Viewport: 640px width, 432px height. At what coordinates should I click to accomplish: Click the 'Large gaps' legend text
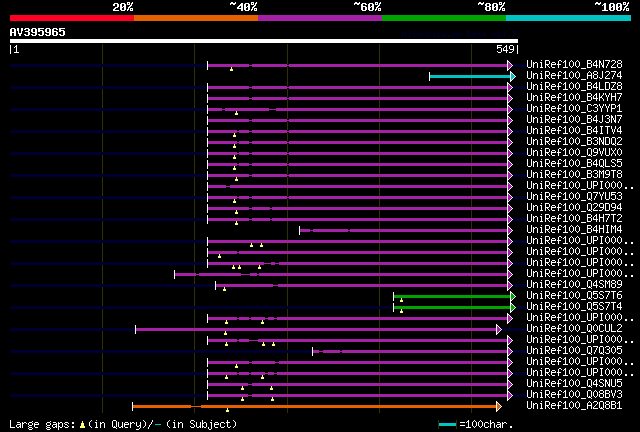[42, 425]
